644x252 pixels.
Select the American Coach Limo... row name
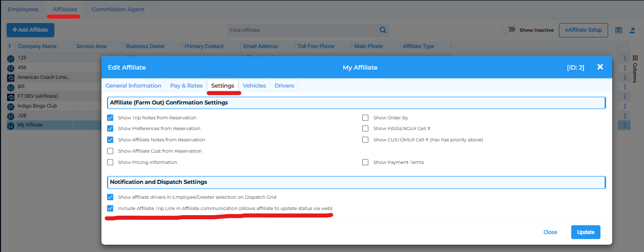[44, 77]
